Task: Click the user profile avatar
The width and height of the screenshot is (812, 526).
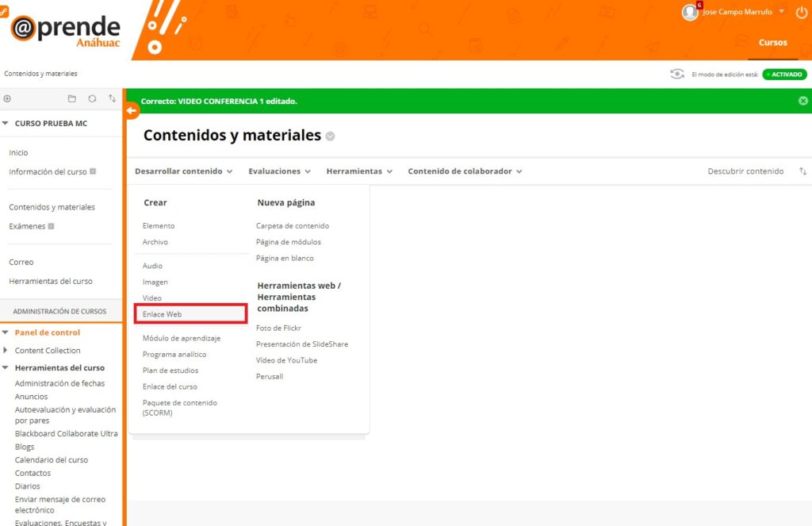Action: [690, 12]
